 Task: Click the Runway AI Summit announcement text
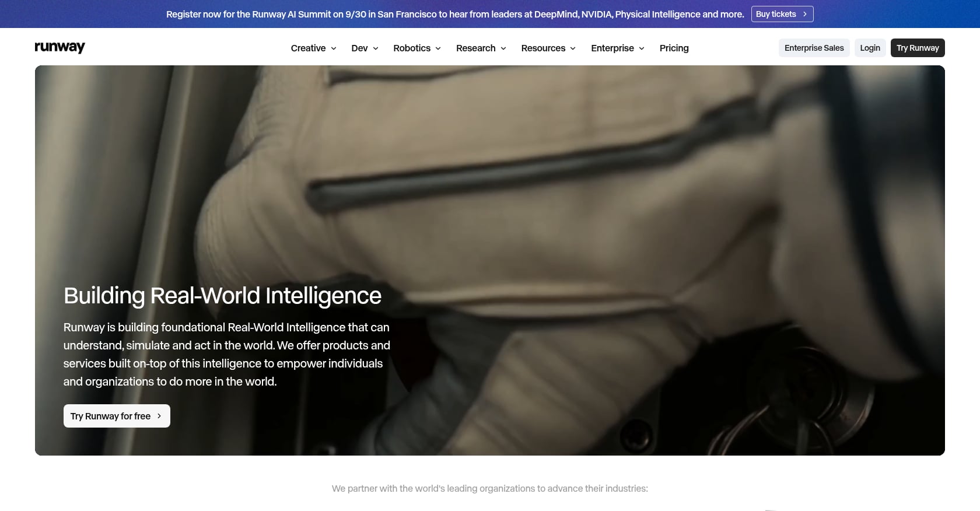click(x=455, y=14)
